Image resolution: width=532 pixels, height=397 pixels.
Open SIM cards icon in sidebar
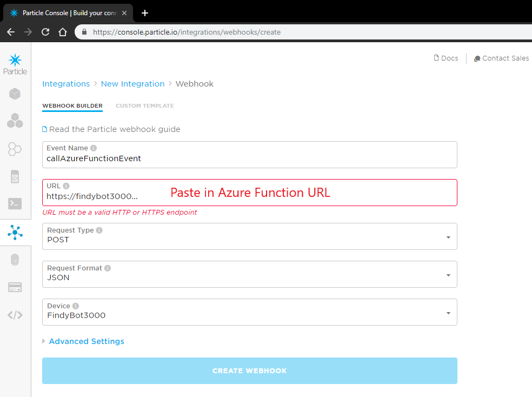(15, 176)
